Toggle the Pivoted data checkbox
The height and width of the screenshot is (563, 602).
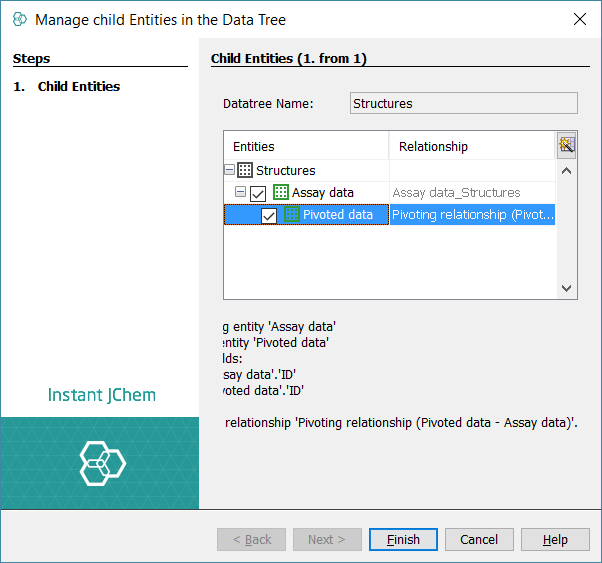(x=269, y=216)
